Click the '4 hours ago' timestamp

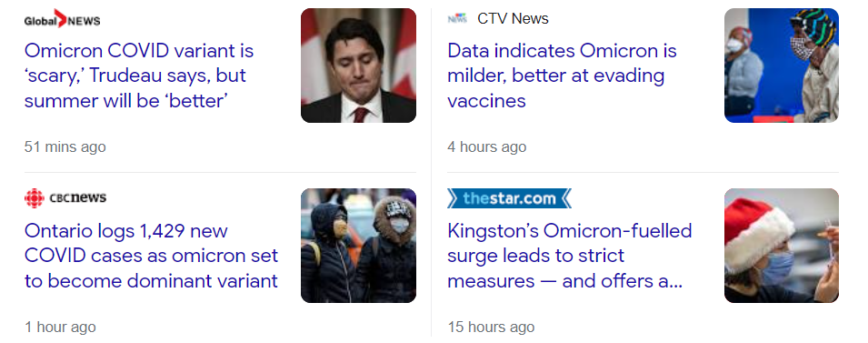pos(486,146)
